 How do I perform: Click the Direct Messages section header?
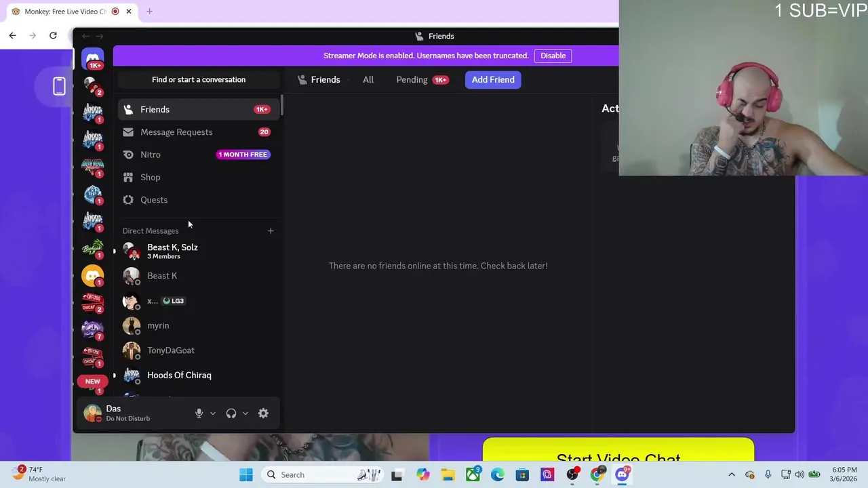151,231
